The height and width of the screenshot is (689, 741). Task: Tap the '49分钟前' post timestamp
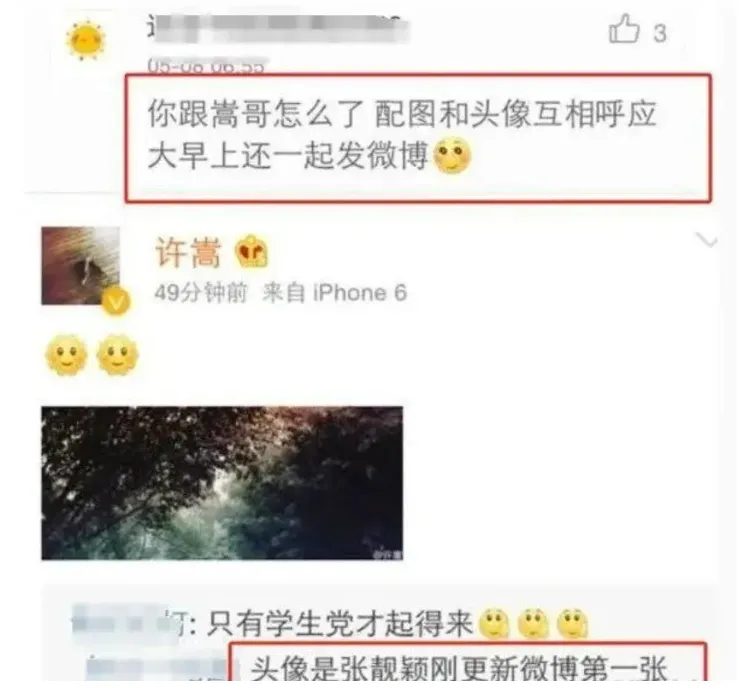[x=201, y=293]
